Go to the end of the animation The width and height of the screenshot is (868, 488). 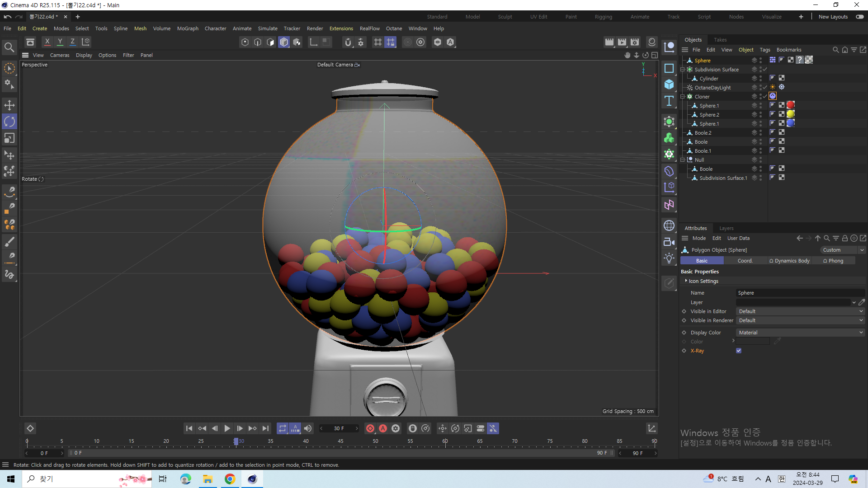click(x=265, y=428)
